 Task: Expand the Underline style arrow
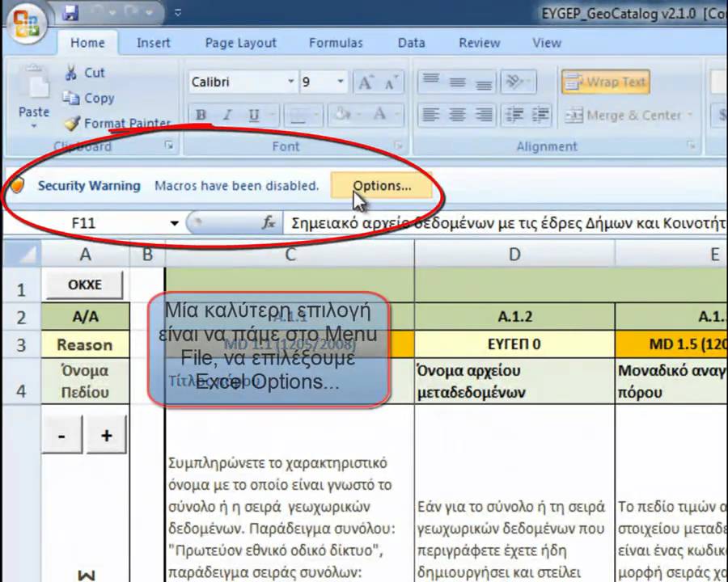(273, 115)
